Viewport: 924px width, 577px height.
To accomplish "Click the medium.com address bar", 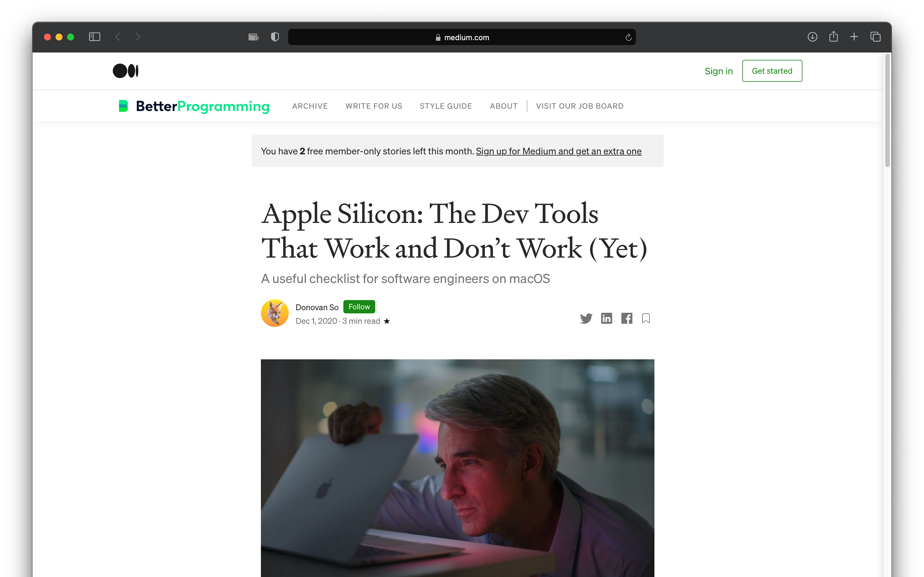I will coord(462,37).
